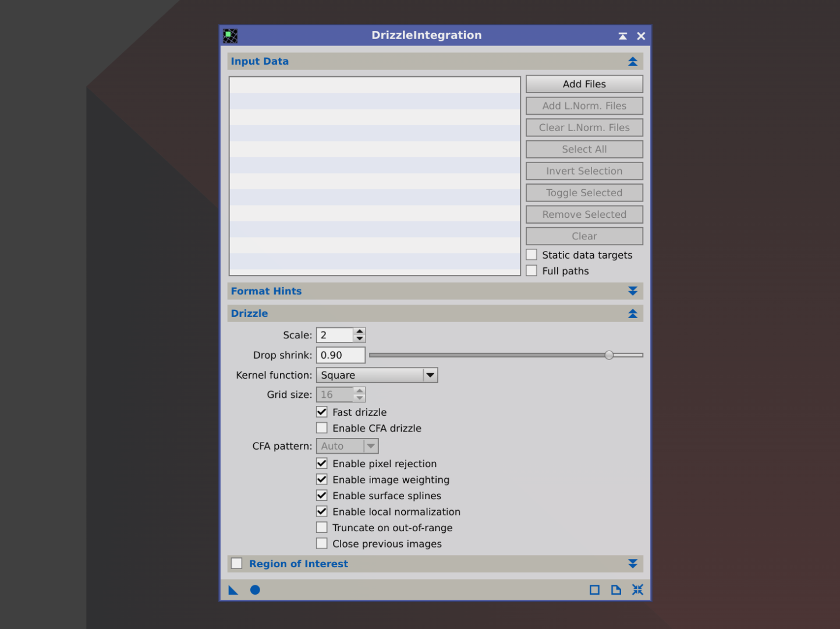Check Close previous images
The width and height of the screenshot is (840, 629).
coord(322,543)
